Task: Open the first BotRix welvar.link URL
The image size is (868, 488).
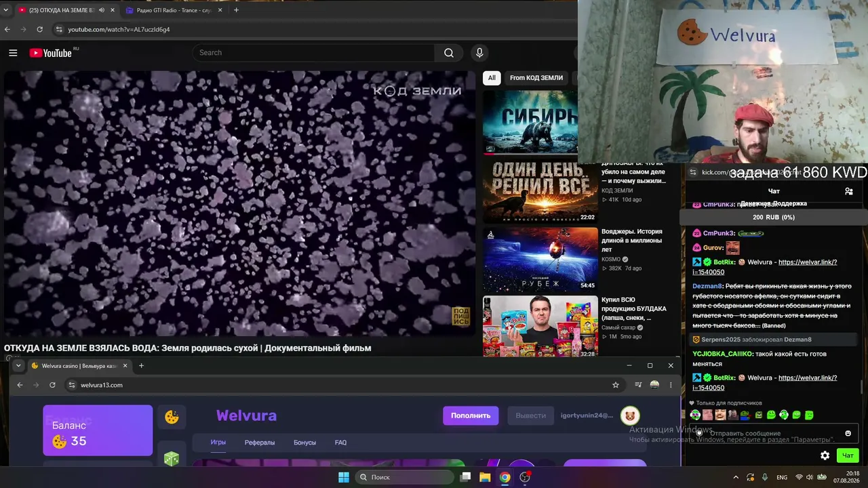Action: click(765, 267)
